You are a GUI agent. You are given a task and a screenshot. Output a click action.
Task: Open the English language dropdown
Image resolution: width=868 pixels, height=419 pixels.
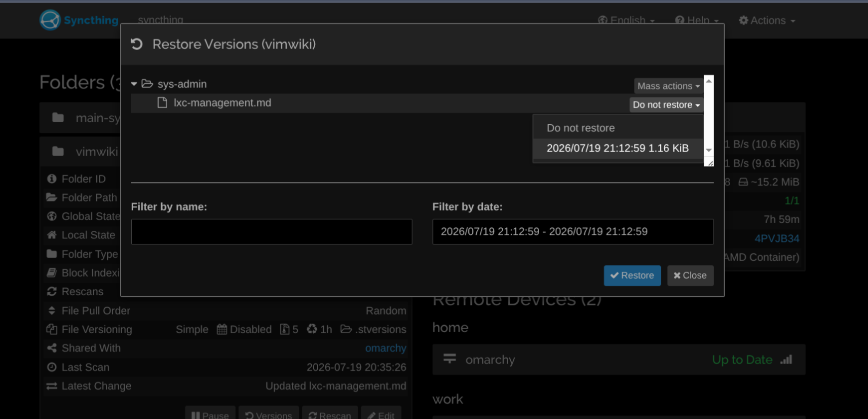(626, 20)
